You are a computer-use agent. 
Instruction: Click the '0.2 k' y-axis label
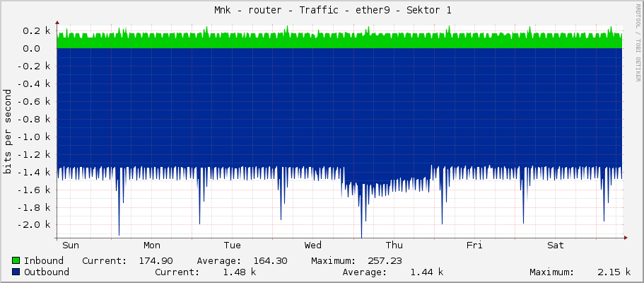coord(37,31)
